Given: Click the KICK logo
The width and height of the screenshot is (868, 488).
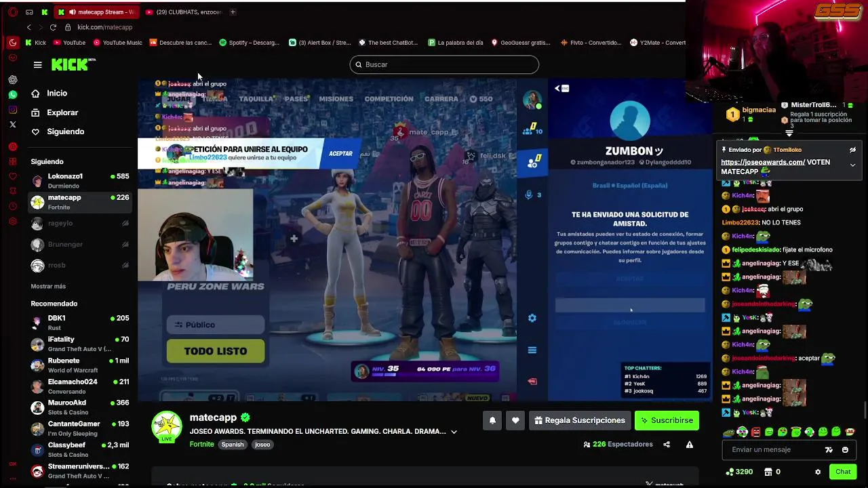Looking at the screenshot, I should (73, 64).
